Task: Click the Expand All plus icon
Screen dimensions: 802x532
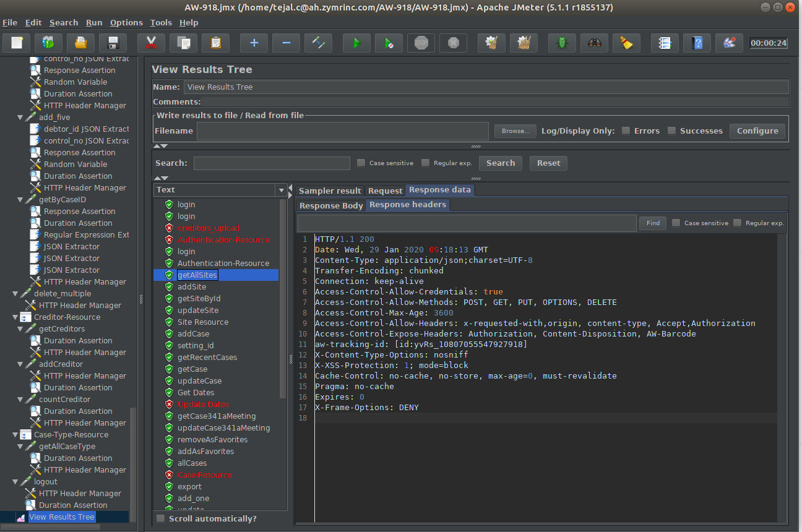Action: (x=254, y=43)
